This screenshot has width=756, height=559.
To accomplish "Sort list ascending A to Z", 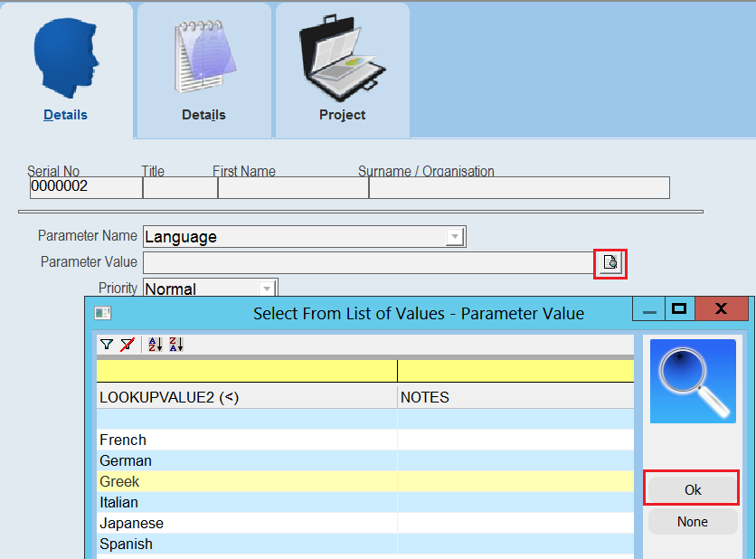I will click(x=155, y=345).
